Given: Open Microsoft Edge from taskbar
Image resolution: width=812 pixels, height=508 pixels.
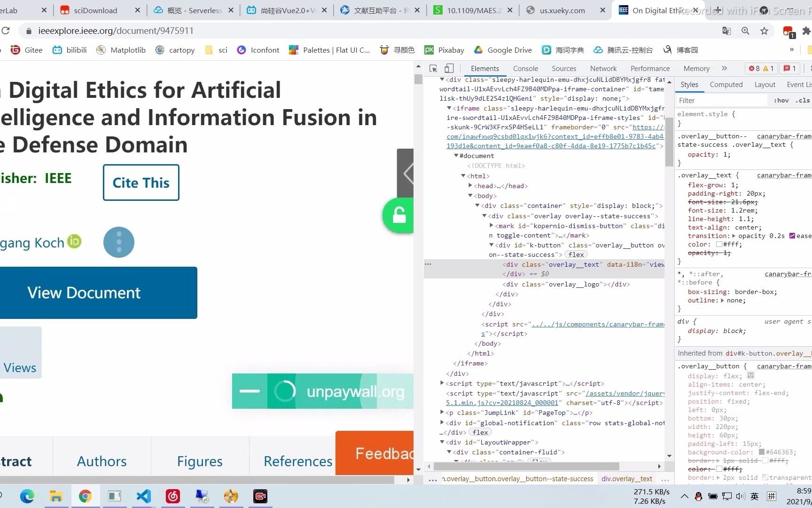Looking at the screenshot, I should tap(27, 496).
